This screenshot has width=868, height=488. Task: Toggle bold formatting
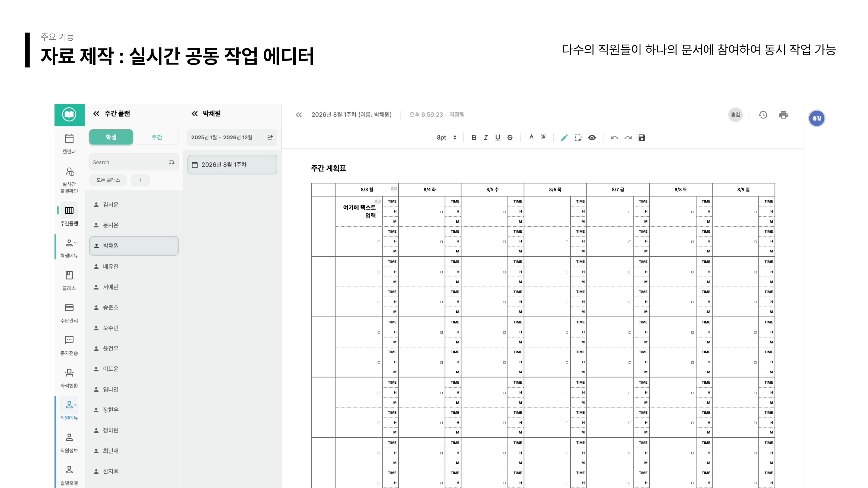point(474,137)
